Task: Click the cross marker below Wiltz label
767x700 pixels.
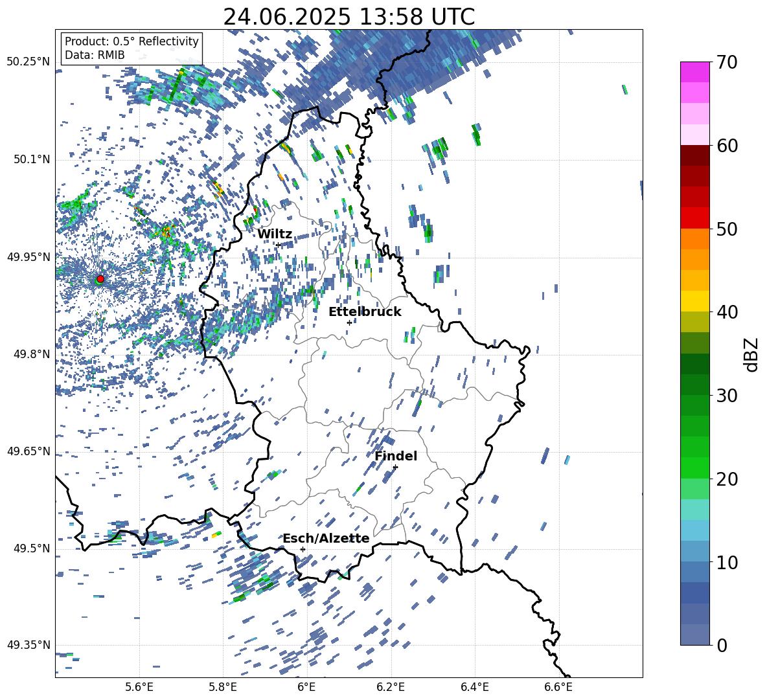Action: click(278, 245)
